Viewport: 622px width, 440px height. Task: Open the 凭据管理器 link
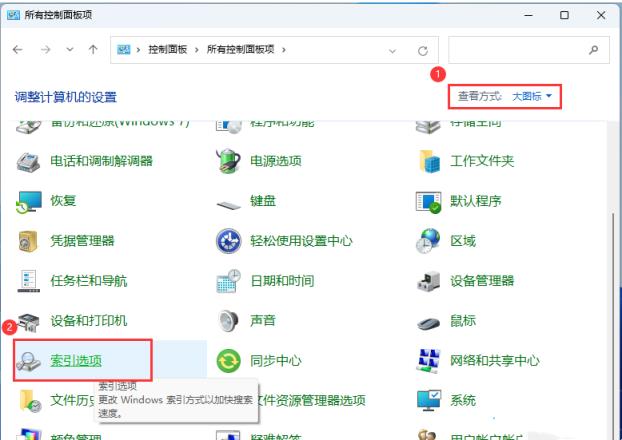(82, 241)
